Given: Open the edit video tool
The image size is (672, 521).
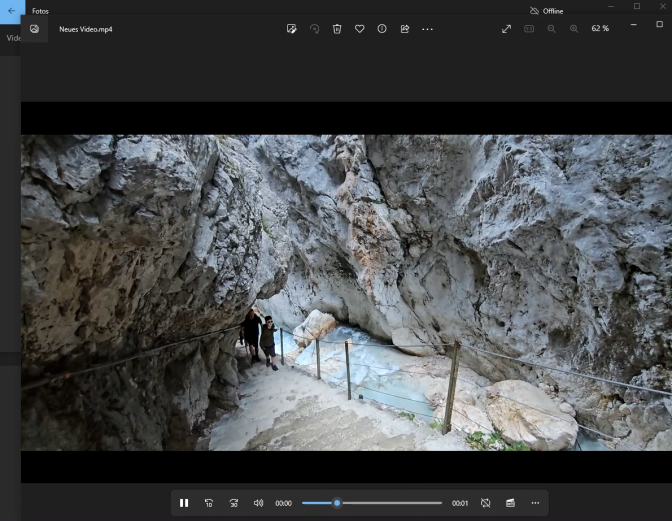Looking at the screenshot, I should [292, 29].
